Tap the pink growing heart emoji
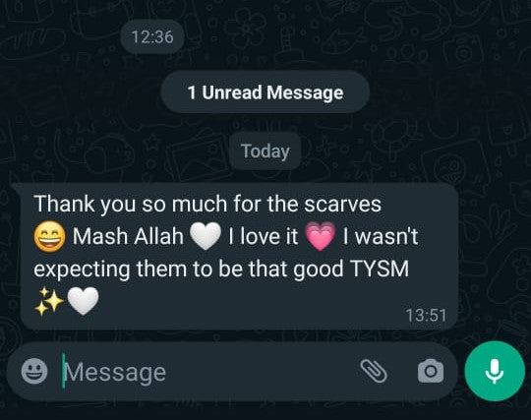 [321, 236]
